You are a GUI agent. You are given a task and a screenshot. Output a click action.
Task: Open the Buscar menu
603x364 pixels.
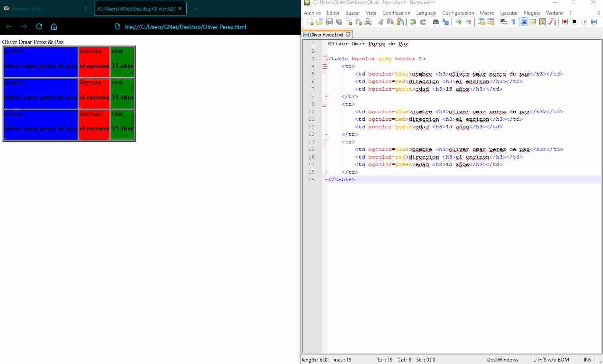tap(352, 13)
